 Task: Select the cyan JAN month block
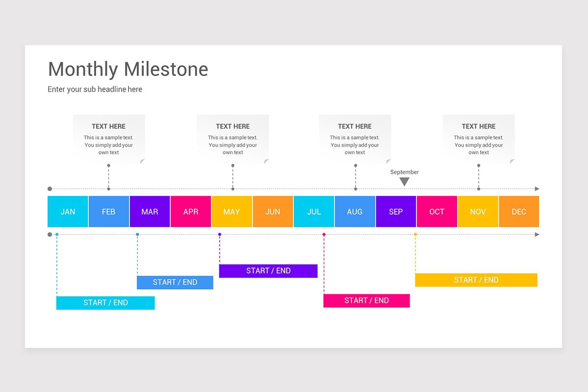click(x=68, y=212)
